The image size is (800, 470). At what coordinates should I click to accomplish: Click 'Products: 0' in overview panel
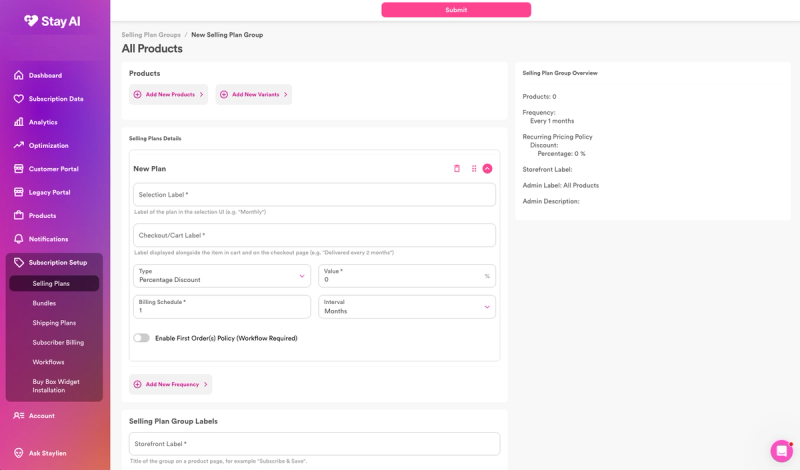click(x=539, y=96)
